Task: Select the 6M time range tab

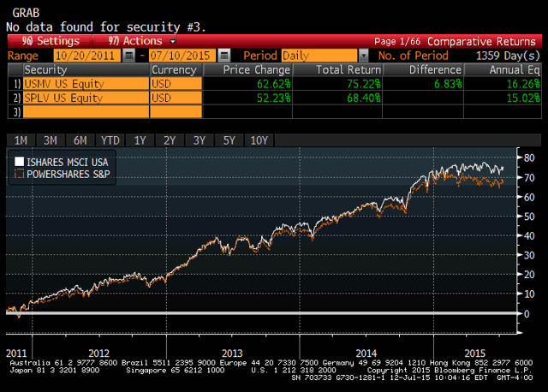Action: click(80, 140)
